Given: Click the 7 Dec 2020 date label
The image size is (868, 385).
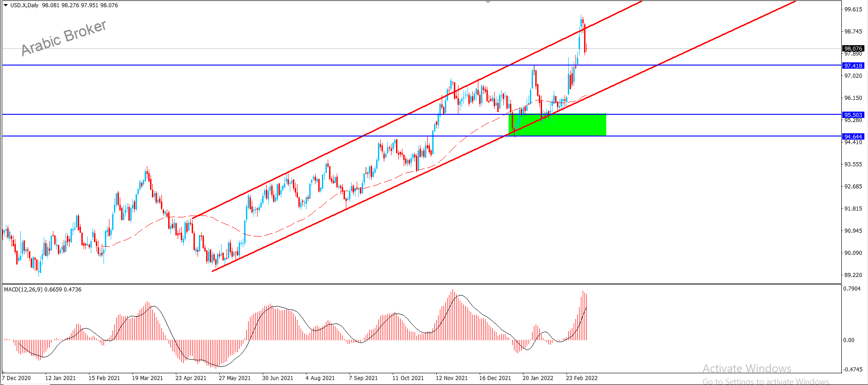Looking at the screenshot, I should (16, 378).
